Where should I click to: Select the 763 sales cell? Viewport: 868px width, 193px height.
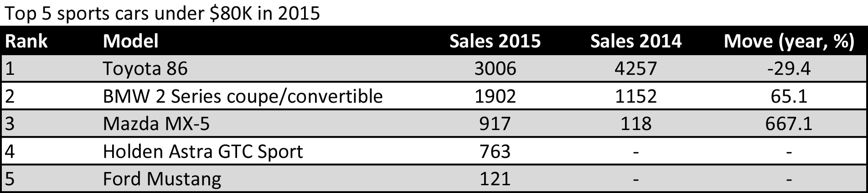pyautogui.click(x=495, y=151)
